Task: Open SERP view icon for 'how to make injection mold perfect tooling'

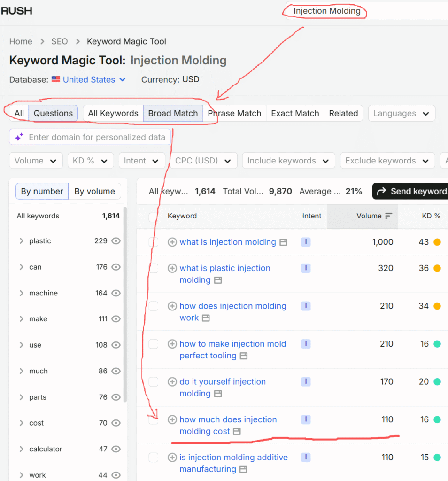Action: pos(243,356)
